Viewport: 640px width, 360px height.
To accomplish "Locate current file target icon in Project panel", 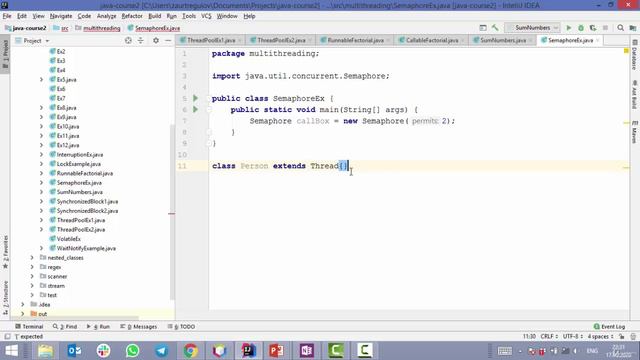I will pos(128,40).
